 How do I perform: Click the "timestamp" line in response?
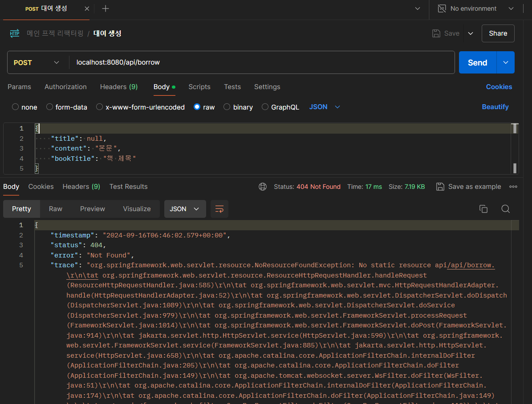[141, 235]
